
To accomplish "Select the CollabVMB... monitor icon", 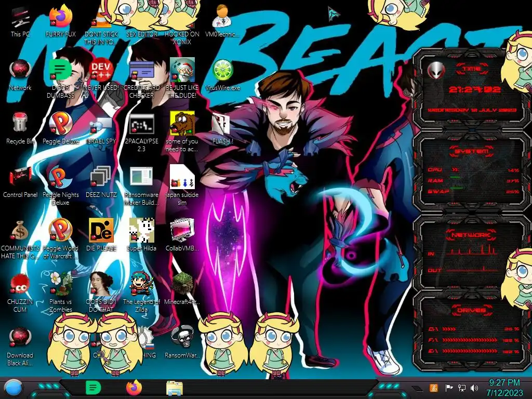I will coord(182,235).
